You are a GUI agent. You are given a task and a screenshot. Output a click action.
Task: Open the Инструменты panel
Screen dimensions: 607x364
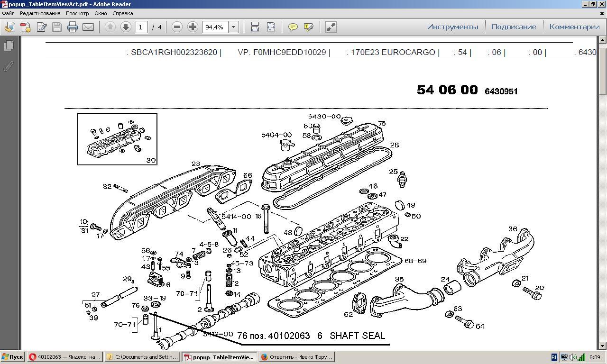452,27
